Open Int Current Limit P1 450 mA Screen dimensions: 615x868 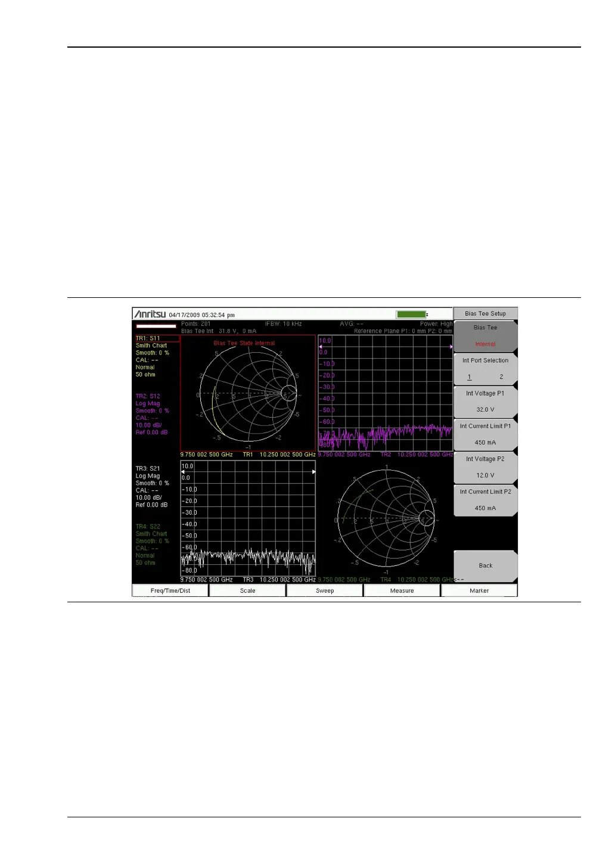[x=486, y=434]
